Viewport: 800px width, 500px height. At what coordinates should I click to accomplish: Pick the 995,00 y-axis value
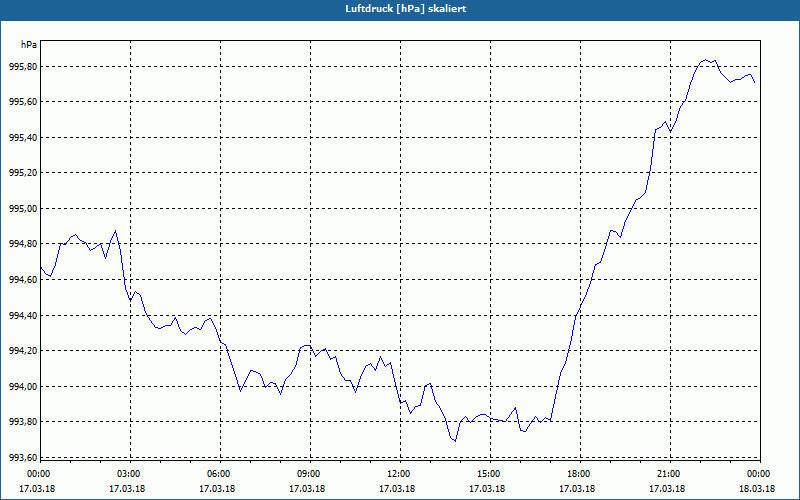click(x=23, y=209)
